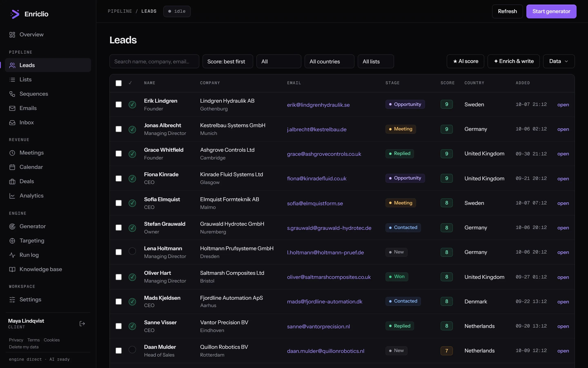Viewport: 588px width, 368px height.
Task: Click the Start generator button
Action: [551, 11]
